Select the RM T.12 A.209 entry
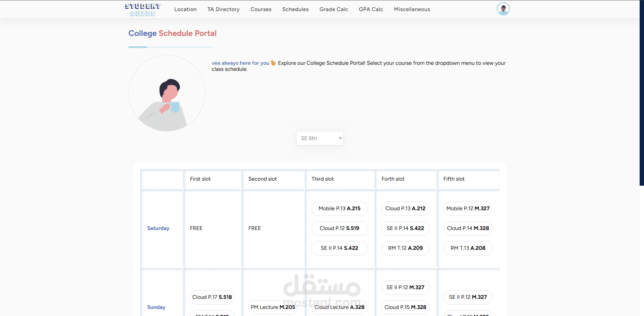 405,248
